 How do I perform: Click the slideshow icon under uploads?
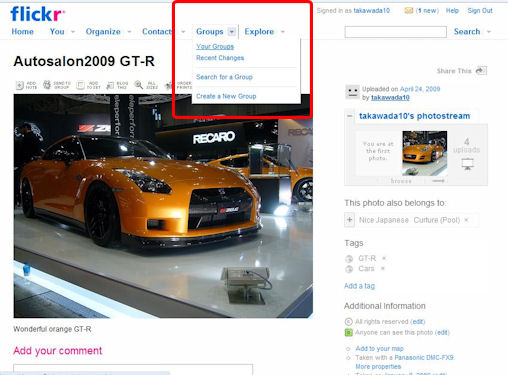point(467,163)
